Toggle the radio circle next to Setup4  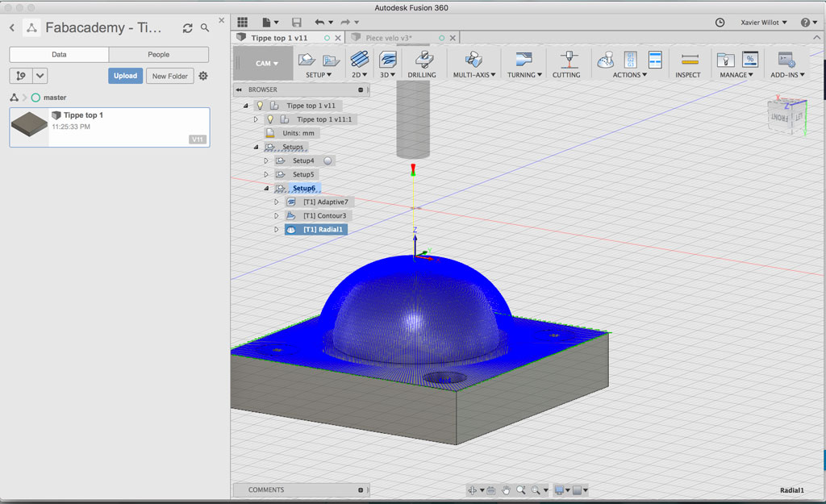click(x=327, y=160)
